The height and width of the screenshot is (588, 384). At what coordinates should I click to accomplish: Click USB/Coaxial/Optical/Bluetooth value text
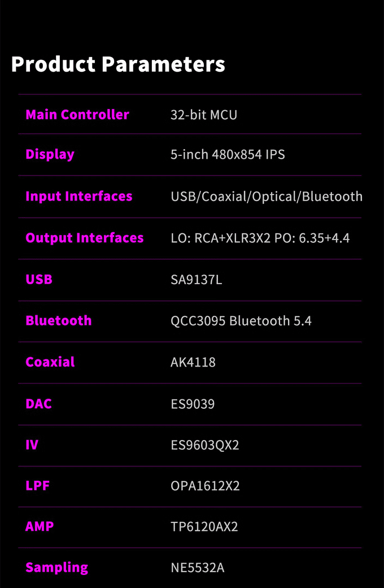coord(267,197)
